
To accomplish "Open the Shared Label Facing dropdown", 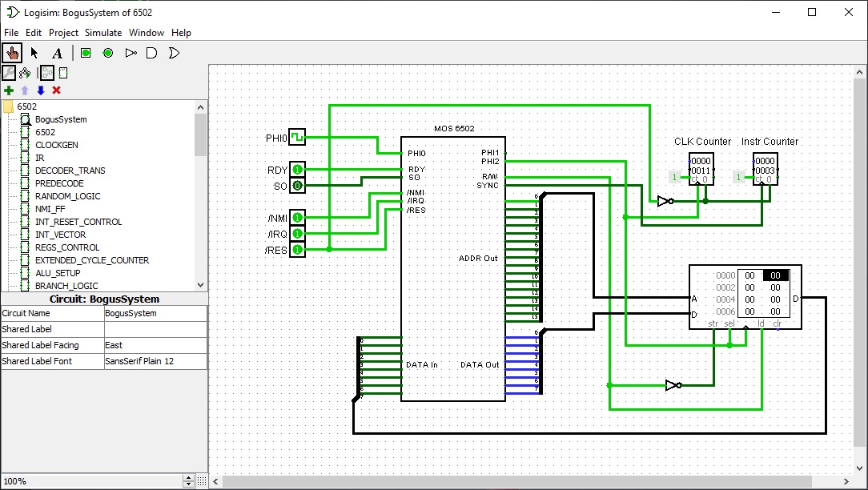I will tap(155, 345).
